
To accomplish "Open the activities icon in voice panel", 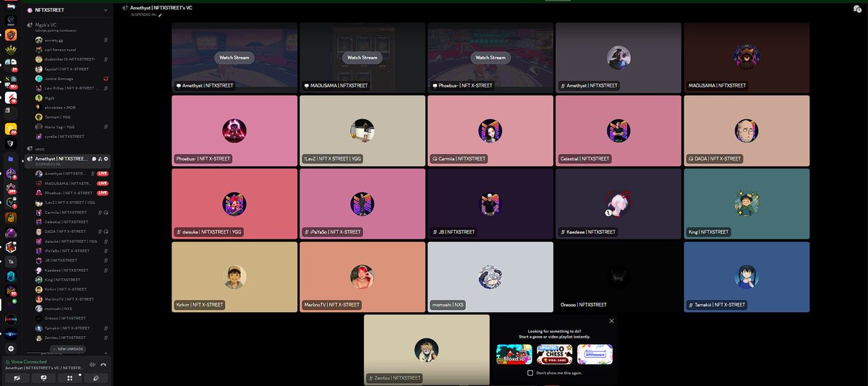I will click(x=70, y=378).
